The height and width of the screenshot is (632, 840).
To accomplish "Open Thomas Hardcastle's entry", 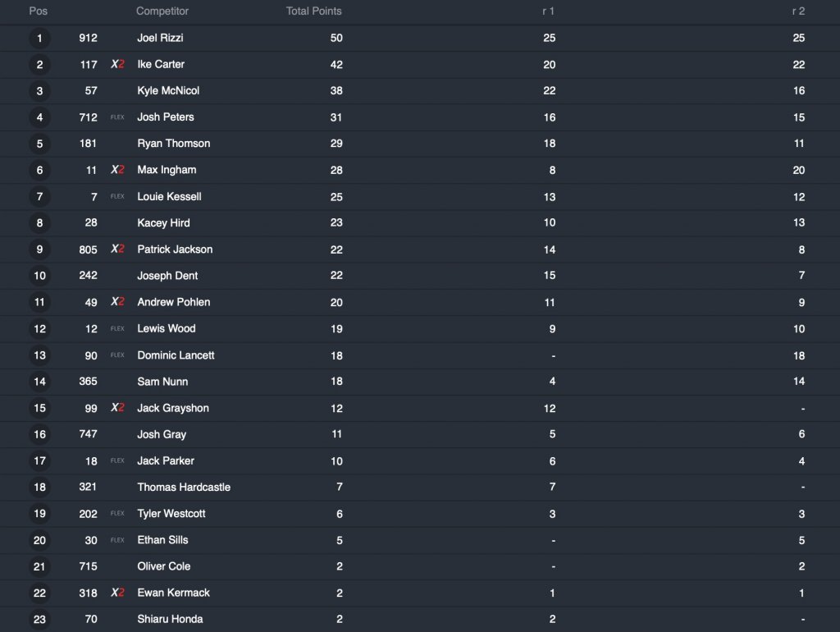I will pos(184,488).
